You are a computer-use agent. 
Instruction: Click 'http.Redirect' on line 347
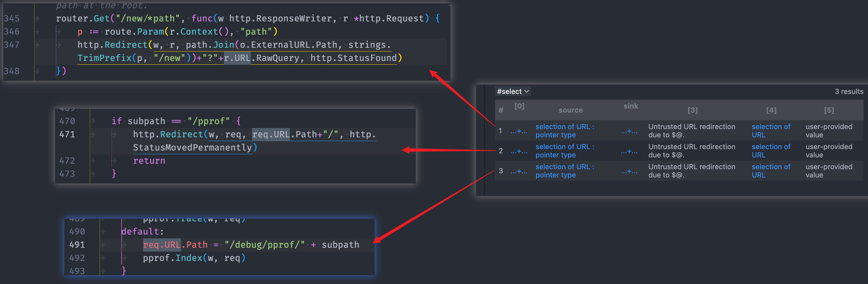tap(112, 45)
